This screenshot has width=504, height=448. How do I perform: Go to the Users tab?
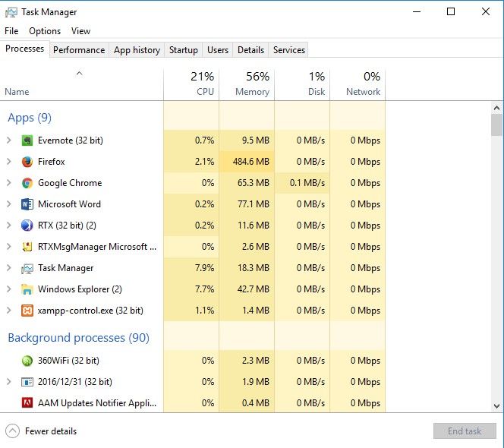(218, 50)
